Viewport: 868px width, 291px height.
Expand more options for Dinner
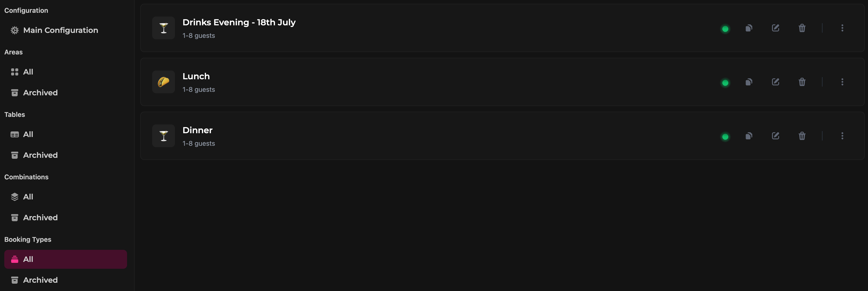coord(842,136)
